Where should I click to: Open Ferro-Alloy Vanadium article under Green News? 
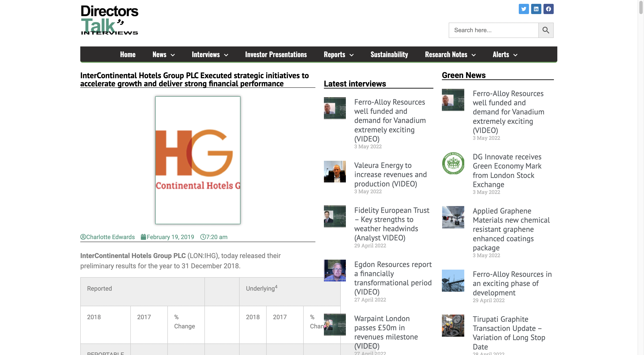coord(509,112)
